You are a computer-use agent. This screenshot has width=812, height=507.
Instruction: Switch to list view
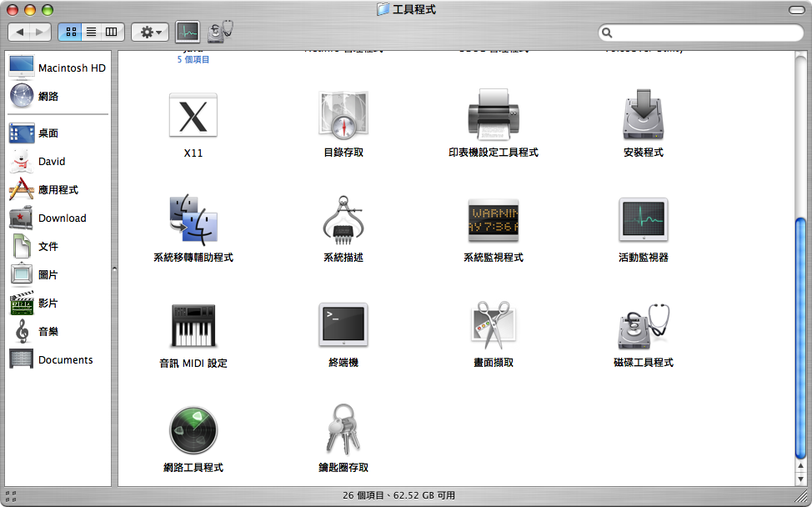91,33
